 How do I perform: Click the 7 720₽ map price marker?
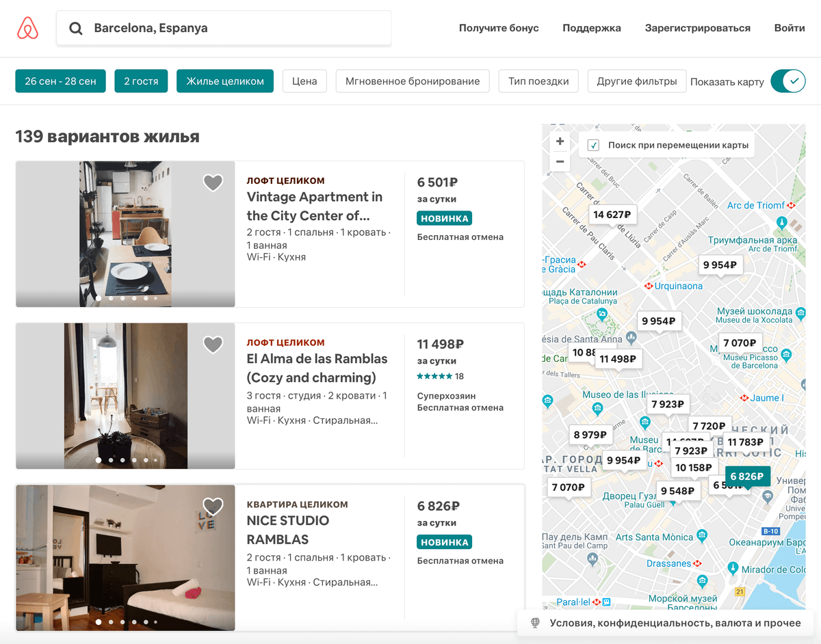708,426
